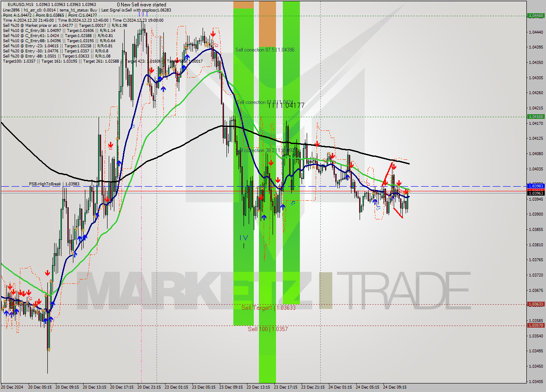Click the 'Sell %10 @ C_Entry88: 1.04396' line

[59, 40]
